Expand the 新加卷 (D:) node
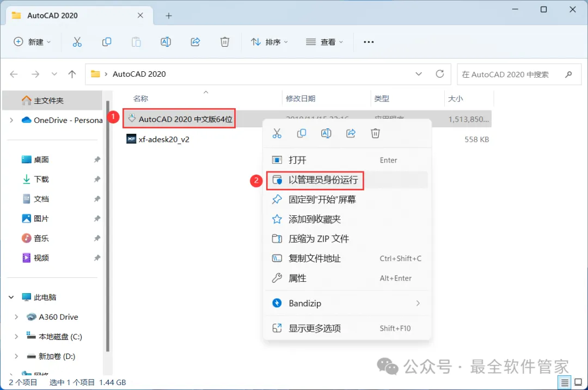This screenshot has height=390, width=588. coord(16,356)
